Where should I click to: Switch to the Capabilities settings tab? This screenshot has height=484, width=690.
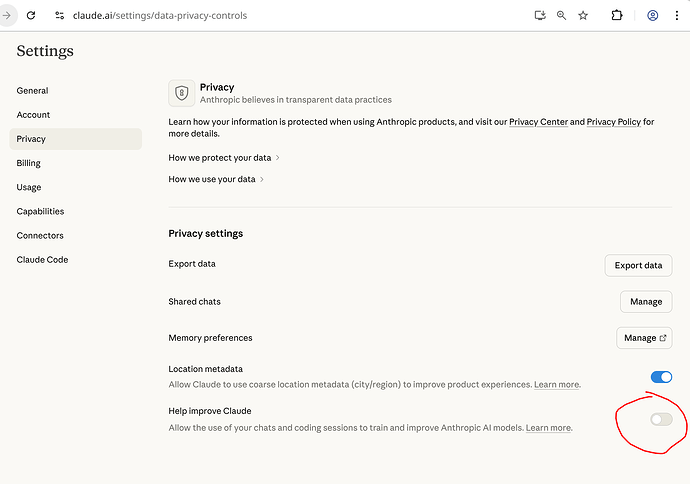[x=40, y=211]
